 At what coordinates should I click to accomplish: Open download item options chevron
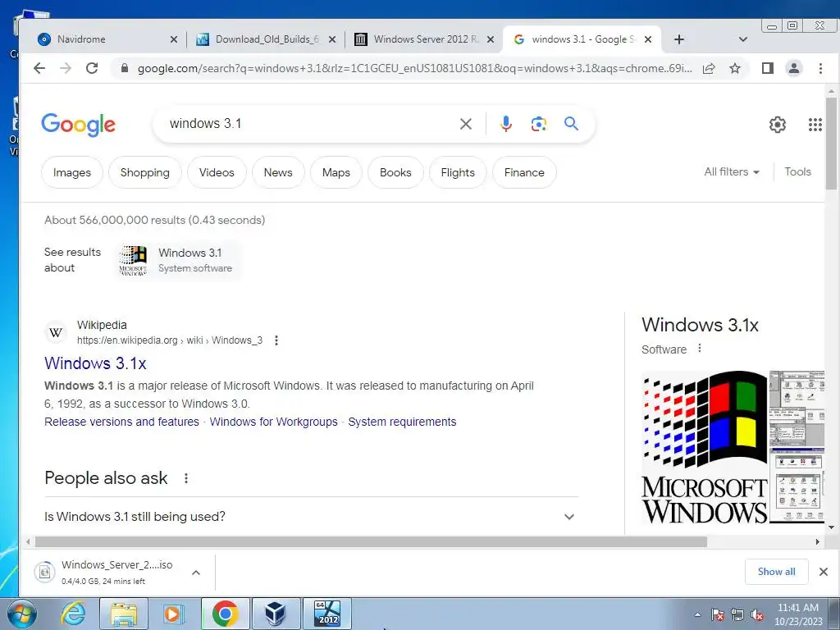click(196, 572)
